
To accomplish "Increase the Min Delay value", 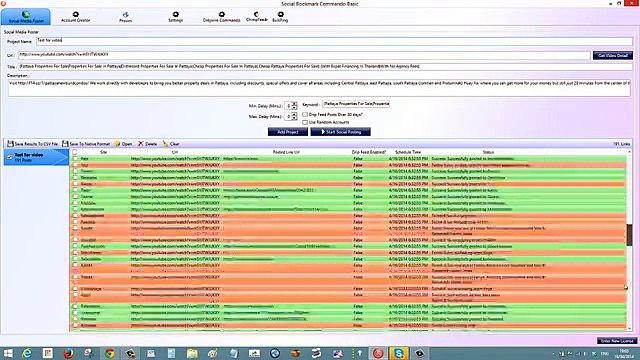I will pyautogui.click(x=294, y=104).
